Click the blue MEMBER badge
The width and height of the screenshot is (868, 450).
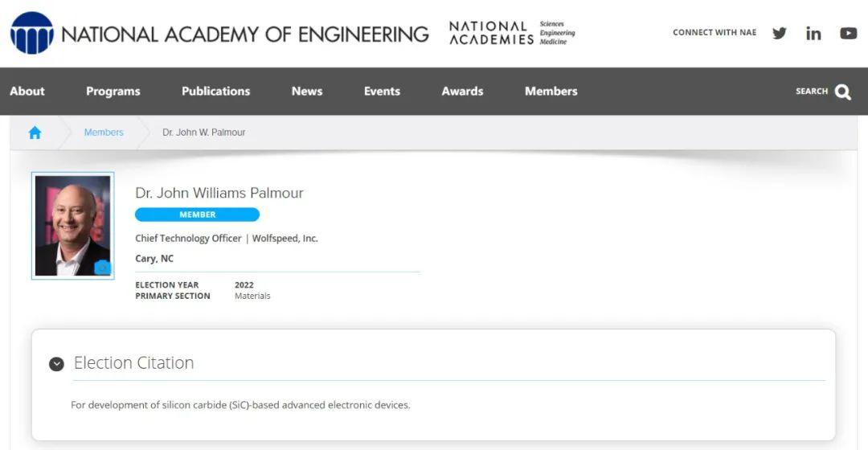(x=197, y=215)
